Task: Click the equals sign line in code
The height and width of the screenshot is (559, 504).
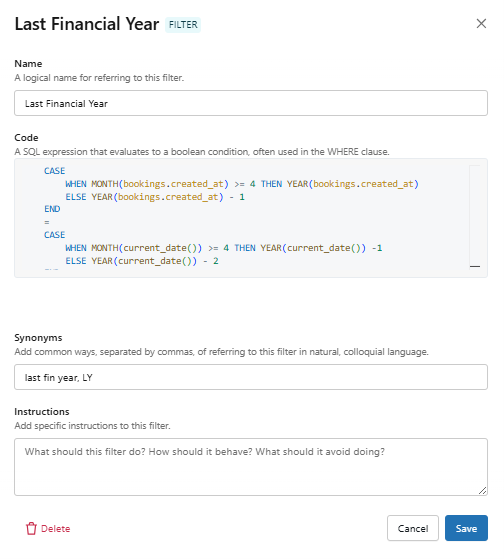Action: tap(47, 222)
